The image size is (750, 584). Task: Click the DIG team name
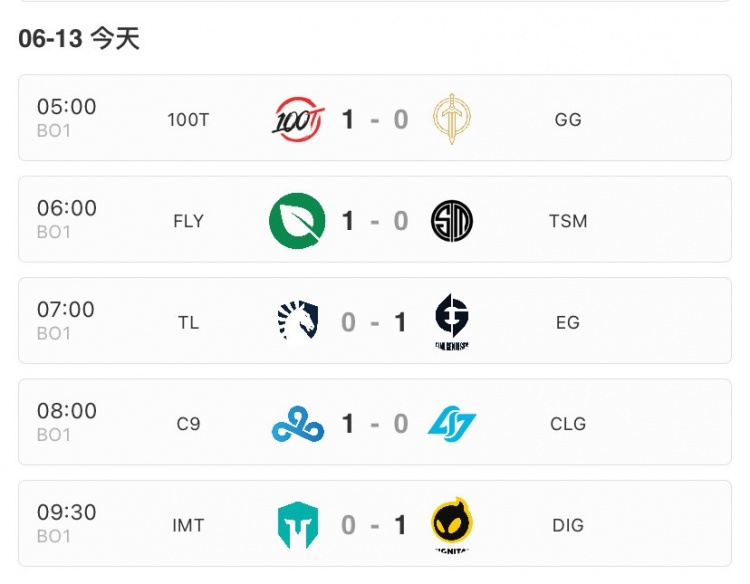point(567,525)
